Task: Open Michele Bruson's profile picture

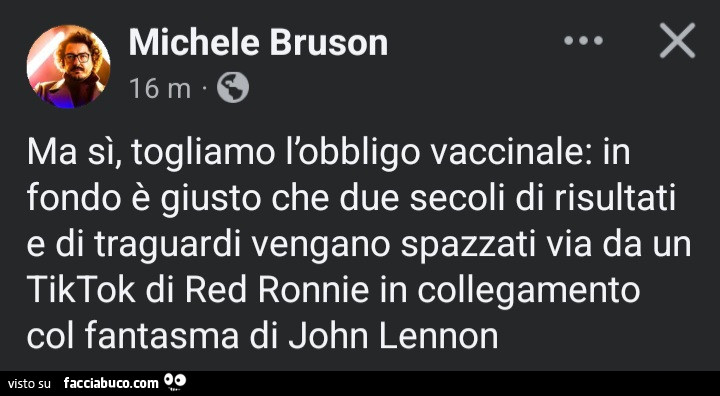Action: pyautogui.click(x=68, y=67)
